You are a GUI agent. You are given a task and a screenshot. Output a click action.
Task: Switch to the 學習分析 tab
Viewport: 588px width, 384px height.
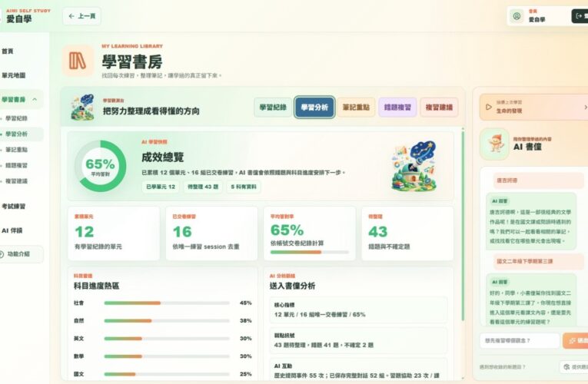(x=314, y=108)
